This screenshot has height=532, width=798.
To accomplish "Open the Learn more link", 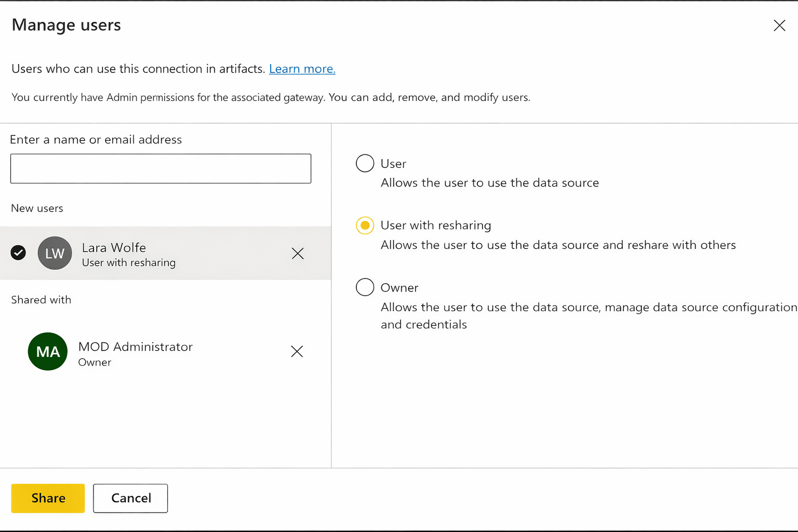I will pyautogui.click(x=302, y=69).
